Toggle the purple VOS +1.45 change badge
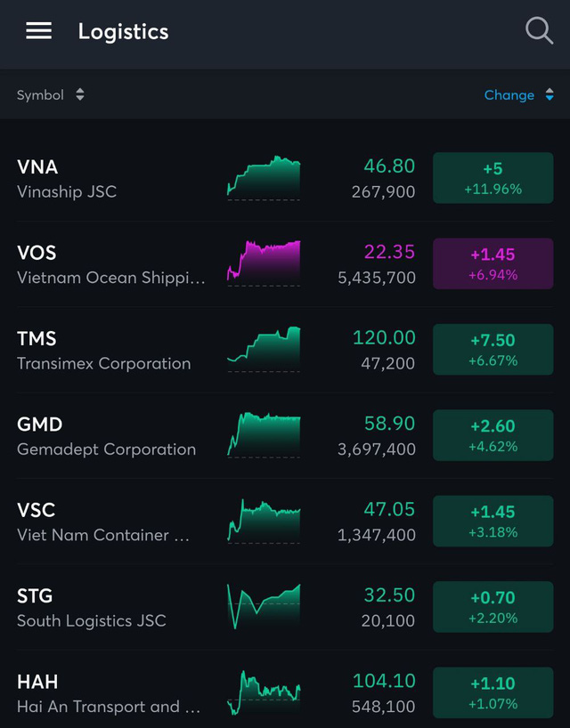 (493, 264)
